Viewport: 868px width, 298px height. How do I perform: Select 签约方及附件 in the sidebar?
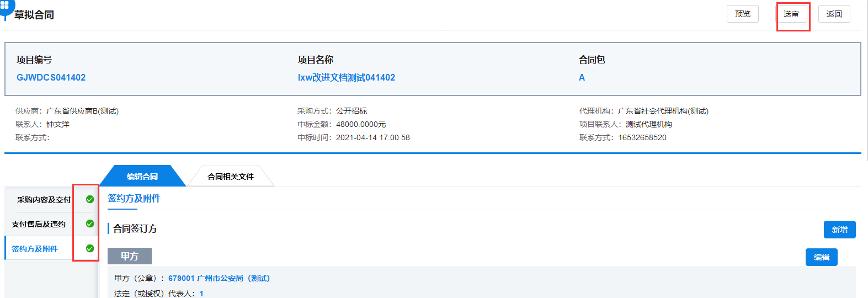click(x=35, y=249)
